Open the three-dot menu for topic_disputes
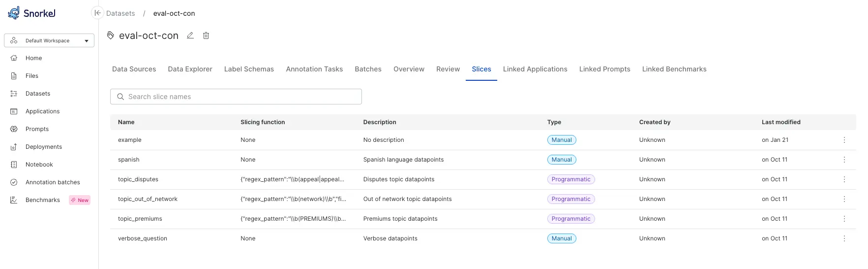Viewport: 868px width, 269px height. (x=844, y=179)
